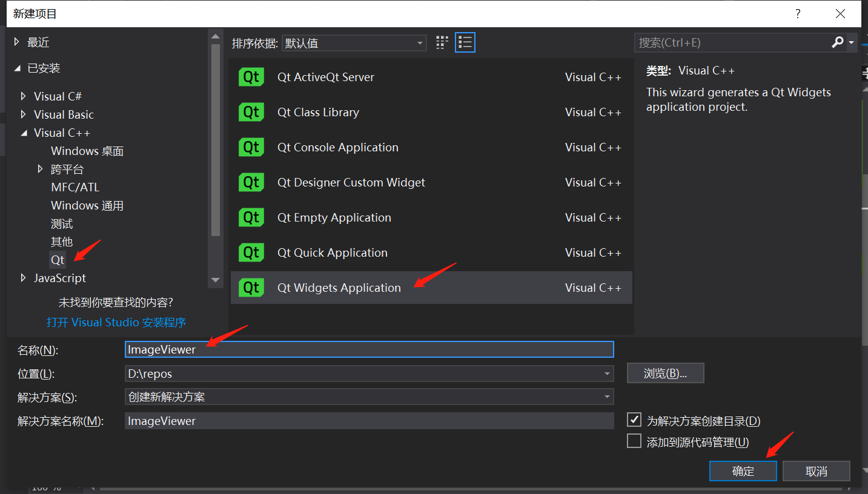This screenshot has height=494, width=868.
Task: Expand the 最近 (Recent) tree node
Action: 17,42
